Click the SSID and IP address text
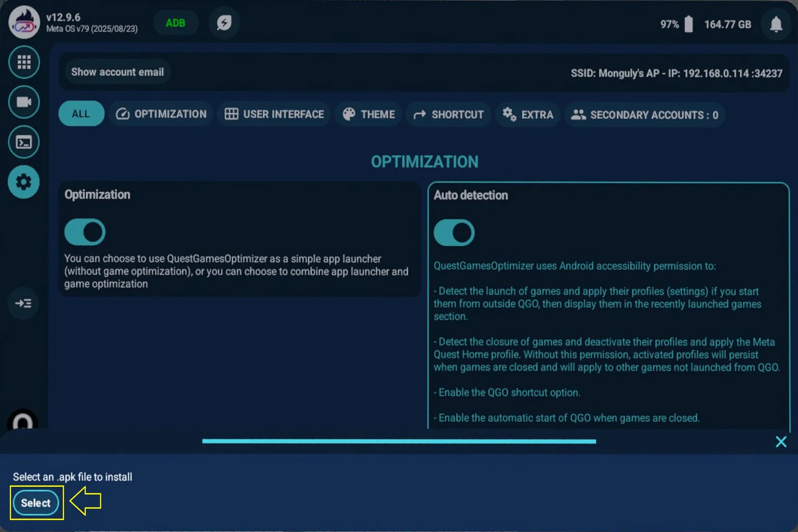The width and height of the screenshot is (798, 532). click(676, 73)
